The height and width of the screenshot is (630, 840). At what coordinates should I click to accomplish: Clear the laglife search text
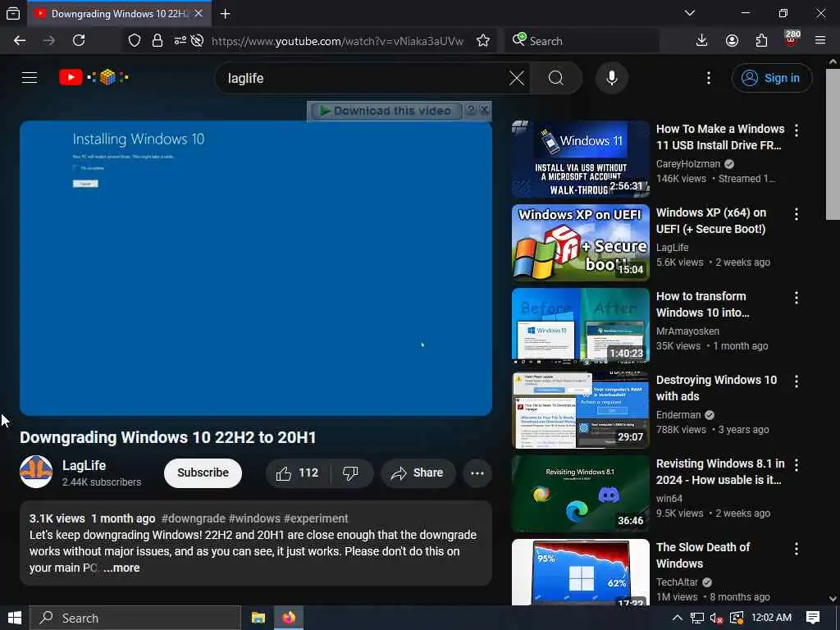click(517, 78)
